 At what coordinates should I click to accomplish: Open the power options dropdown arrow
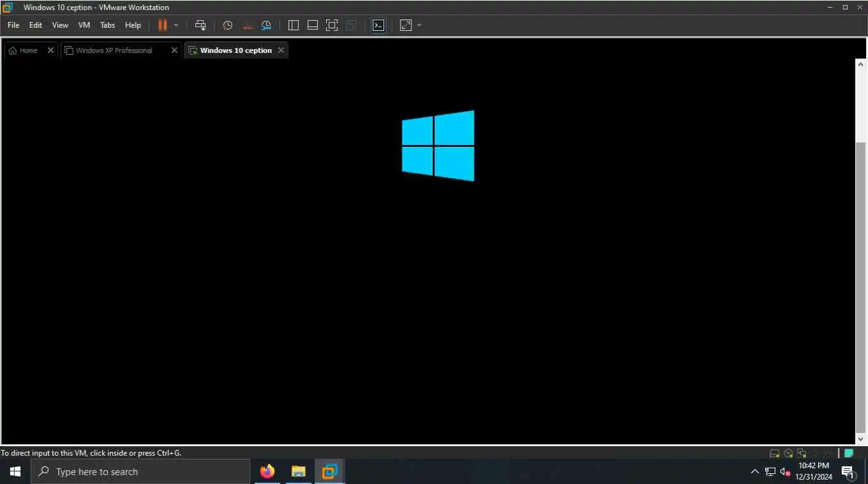coord(176,25)
